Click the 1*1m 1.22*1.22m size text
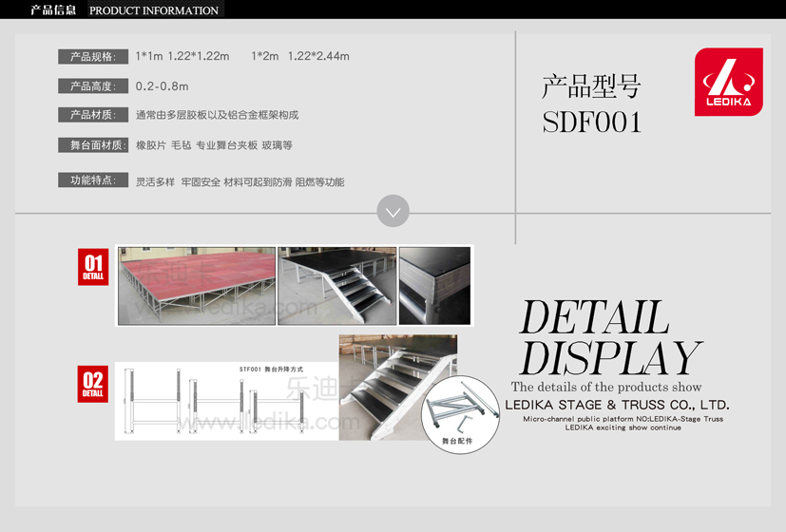 182,56
